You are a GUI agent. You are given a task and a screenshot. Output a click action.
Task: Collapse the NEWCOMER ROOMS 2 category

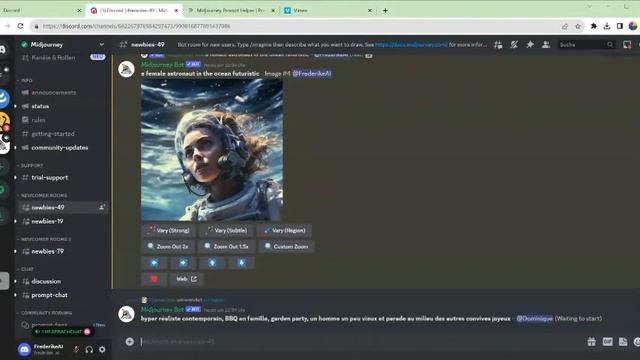44,239
